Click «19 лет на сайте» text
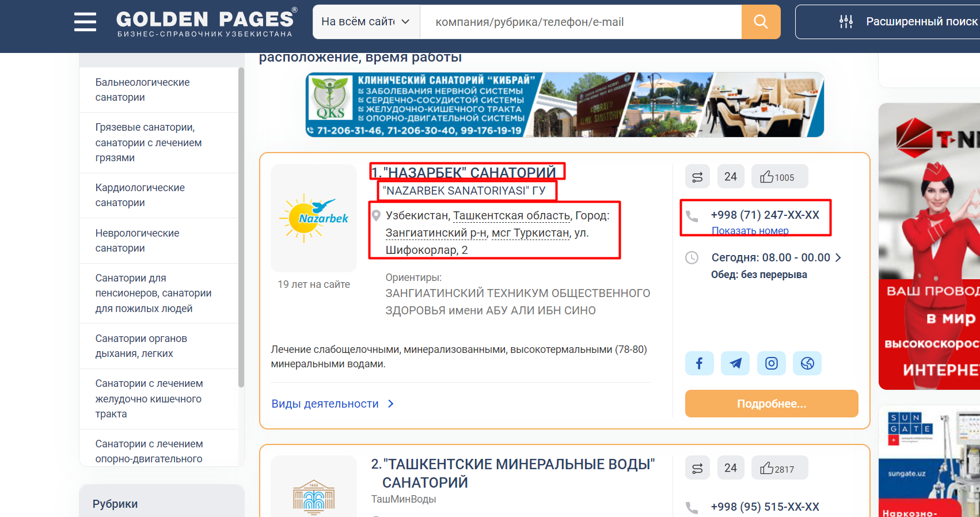Screen dimensions: 980x517 coord(314,284)
